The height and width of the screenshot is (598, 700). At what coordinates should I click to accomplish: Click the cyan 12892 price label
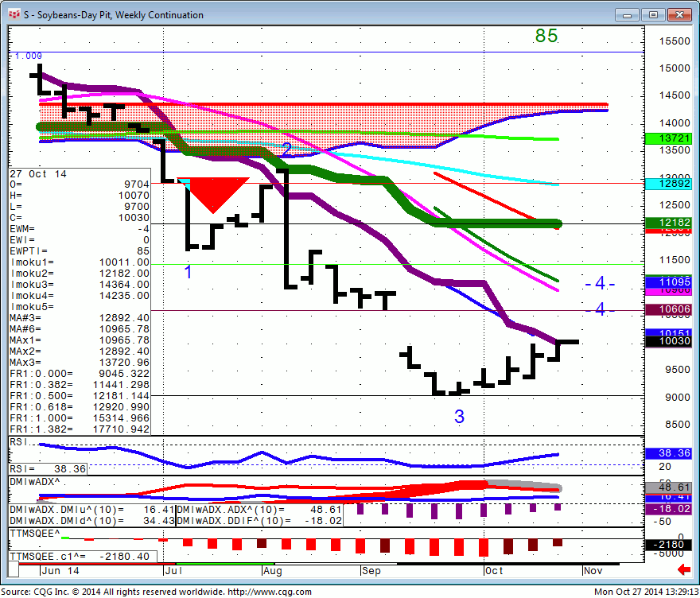point(669,184)
